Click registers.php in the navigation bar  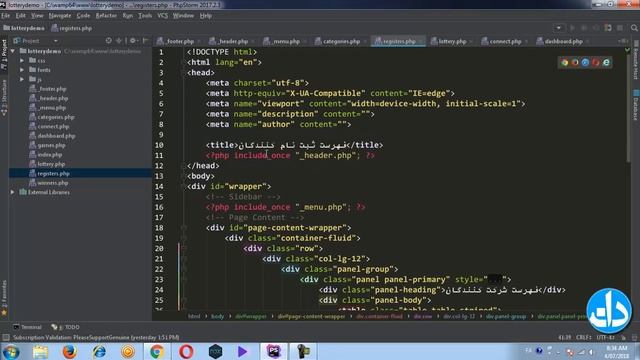point(72,28)
